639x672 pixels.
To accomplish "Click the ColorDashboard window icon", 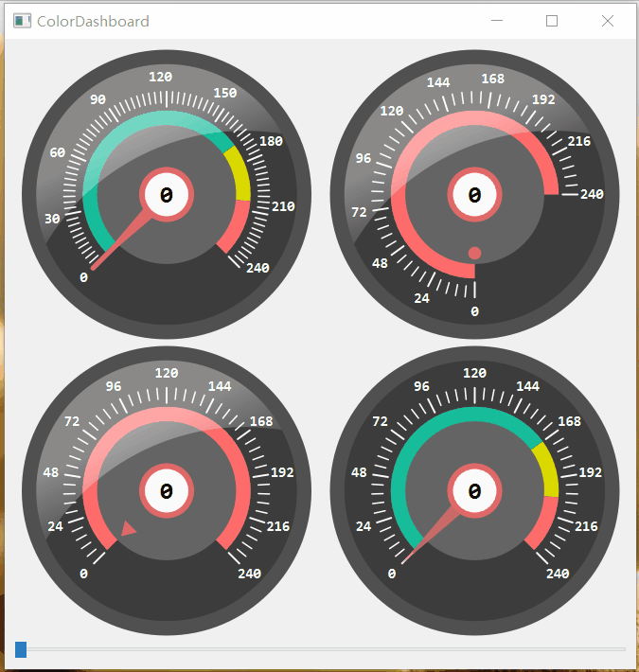I will tap(22, 21).
